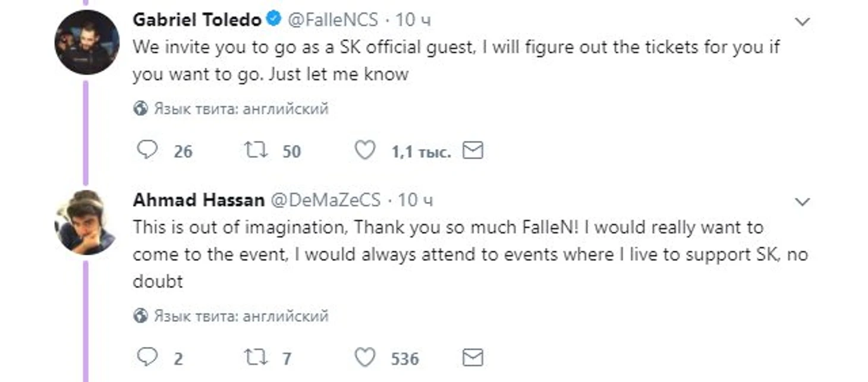Open more options on Gabriel Toledo's tweet
The image size is (868, 382).
click(802, 22)
